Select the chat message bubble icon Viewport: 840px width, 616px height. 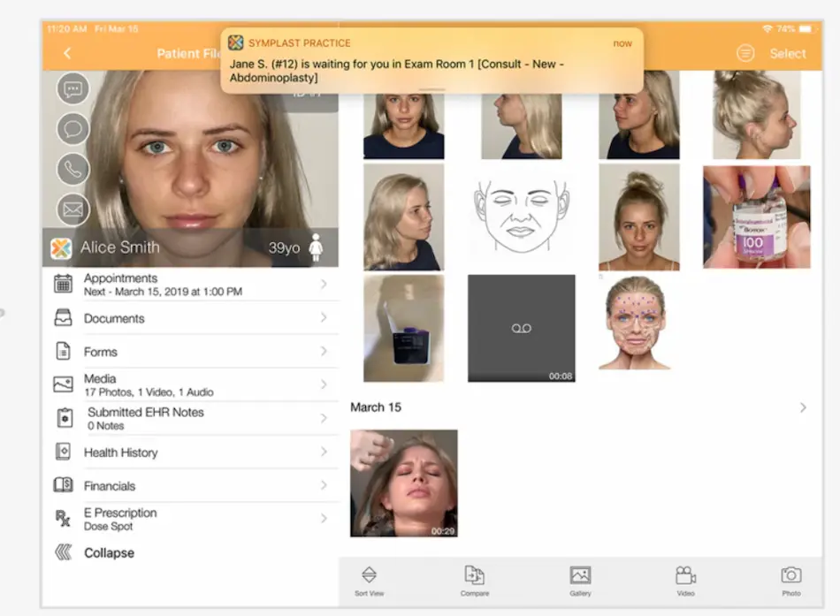(x=72, y=128)
